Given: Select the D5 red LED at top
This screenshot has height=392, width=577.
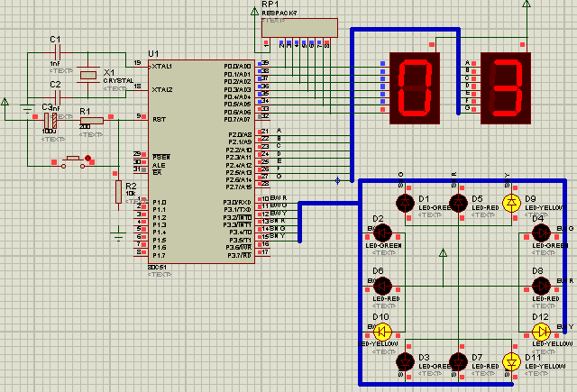Looking at the screenshot, I should (x=458, y=203).
